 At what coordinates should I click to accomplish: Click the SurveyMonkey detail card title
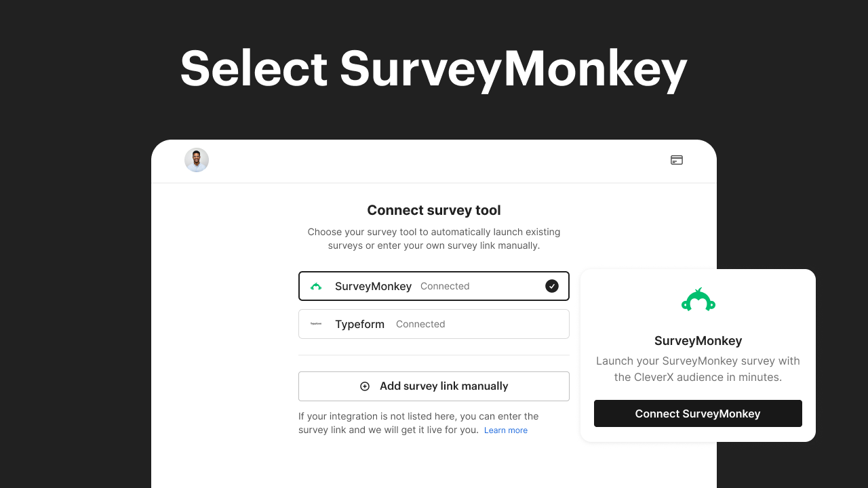coord(698,340)
